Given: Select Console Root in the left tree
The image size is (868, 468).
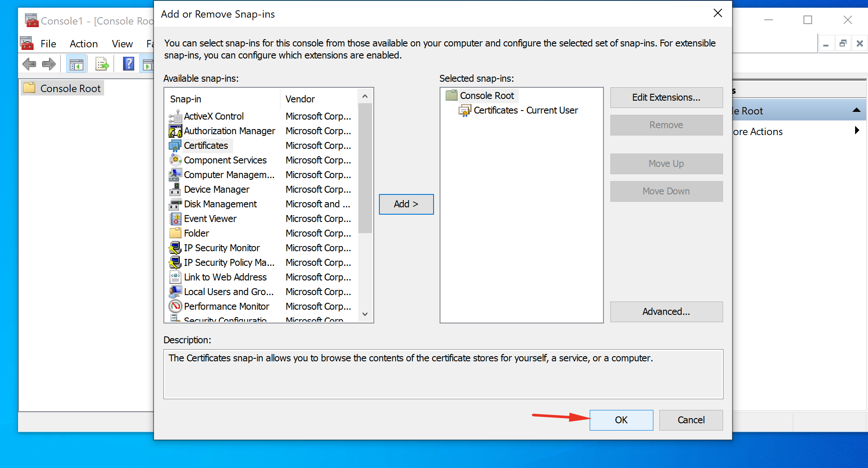Looking at the screenshot, I should (x=70, y=88).
